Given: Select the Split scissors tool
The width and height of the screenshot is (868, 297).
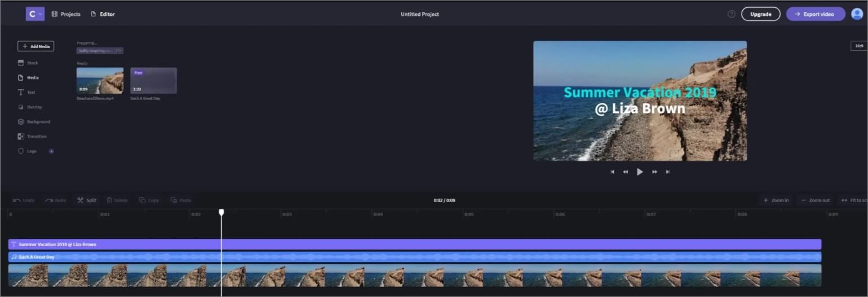Looking at the screenshot, I should coord(86,200).
